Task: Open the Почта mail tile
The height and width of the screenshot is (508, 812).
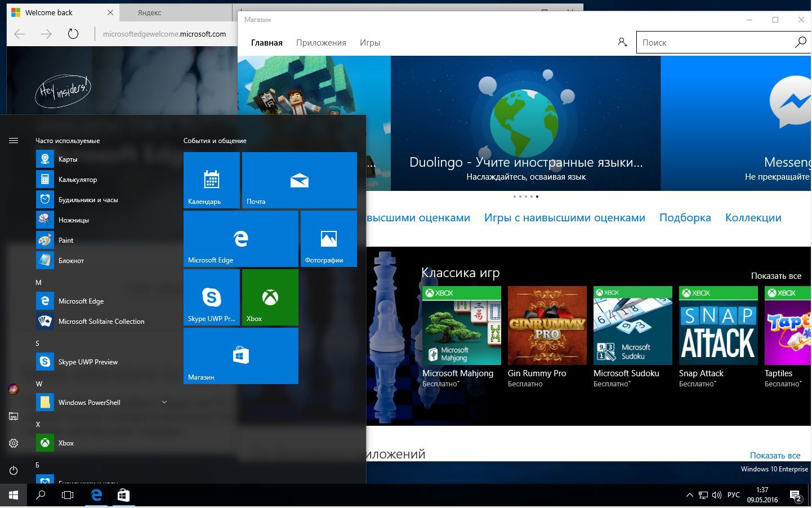Action: tap(300, 180)
